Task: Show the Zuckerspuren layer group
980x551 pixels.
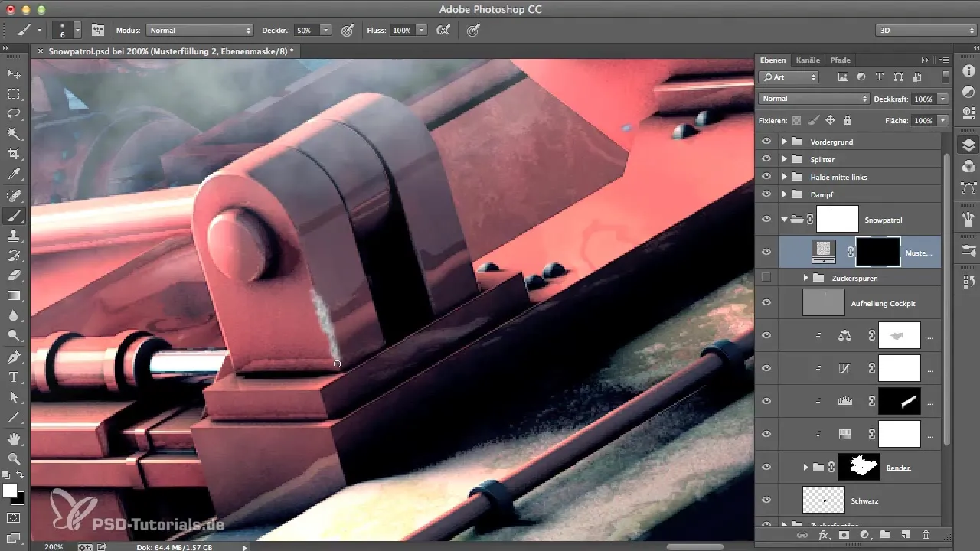Action: (x=766, y=277)
